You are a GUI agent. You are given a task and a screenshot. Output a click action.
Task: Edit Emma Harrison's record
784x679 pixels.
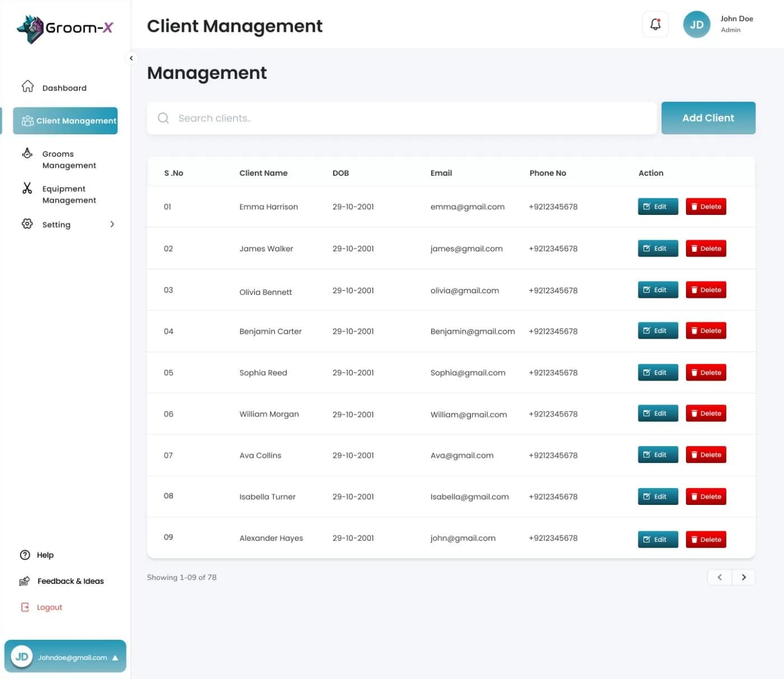click(658, 207)
